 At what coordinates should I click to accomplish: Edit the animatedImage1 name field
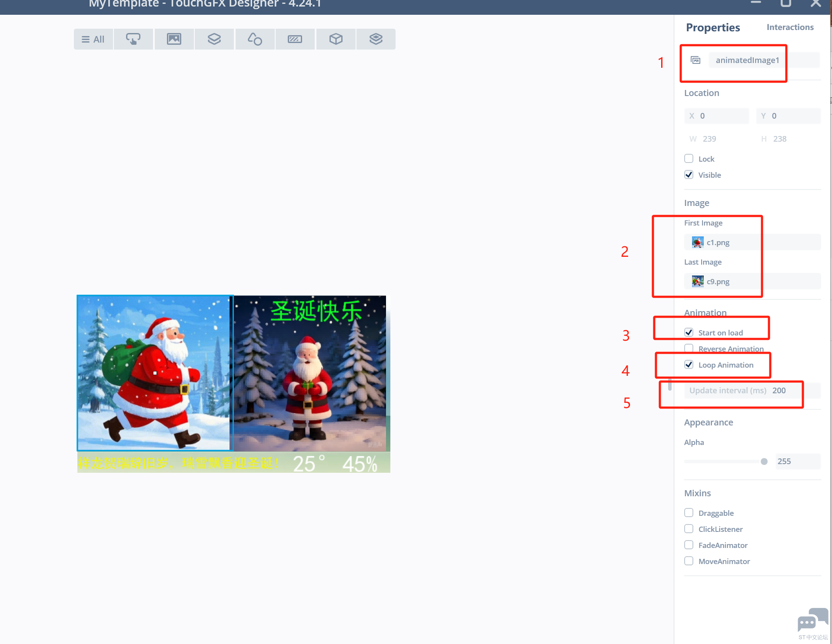[764, 60]
